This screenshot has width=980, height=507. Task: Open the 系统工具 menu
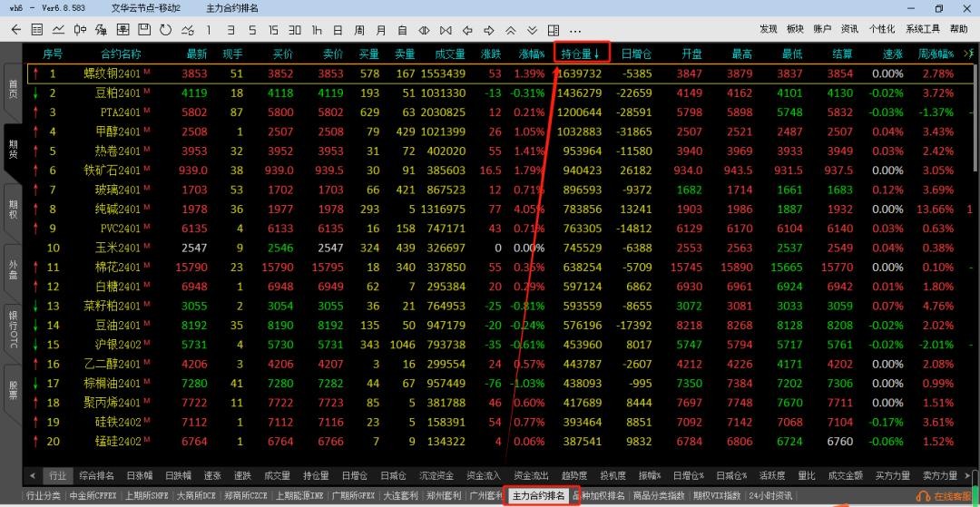[922, 30]
